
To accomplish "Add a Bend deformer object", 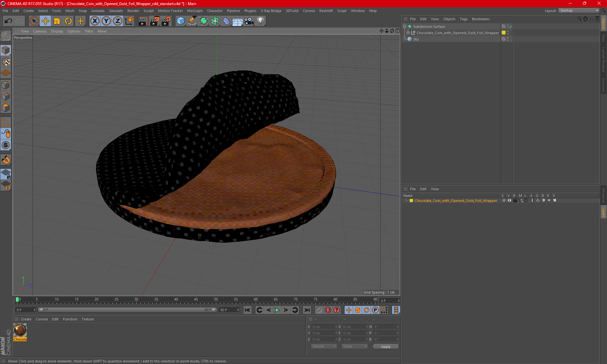I will (226, 21).
